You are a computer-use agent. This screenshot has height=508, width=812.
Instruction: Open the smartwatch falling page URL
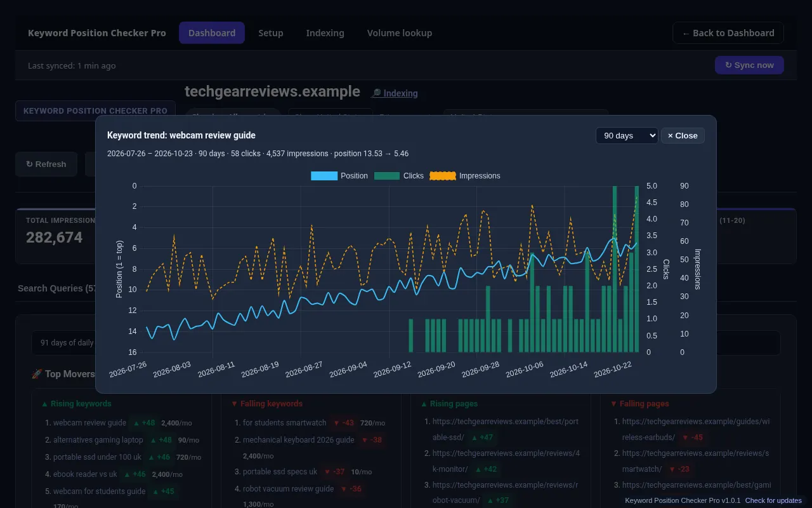pyautogui.click(x=696, y=461)
